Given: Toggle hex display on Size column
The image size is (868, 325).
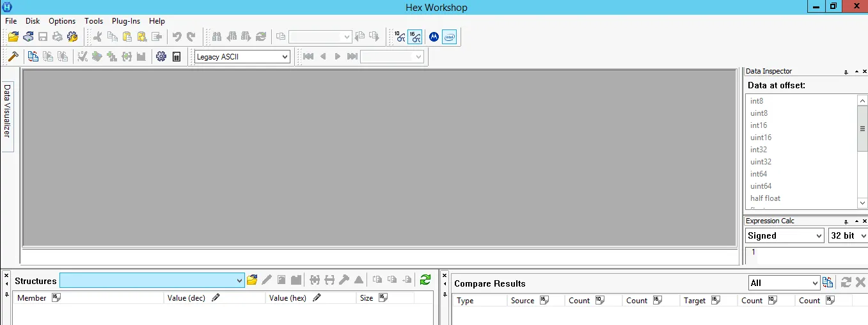Looking at the screenshot, I should click(x=383, y=297).
